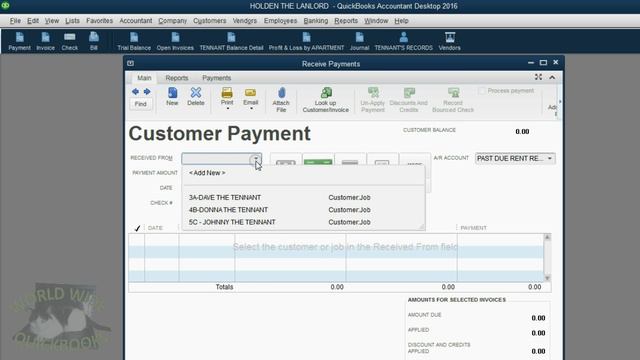
Task: Print the payment receipt
Action: tap(227, 96)
